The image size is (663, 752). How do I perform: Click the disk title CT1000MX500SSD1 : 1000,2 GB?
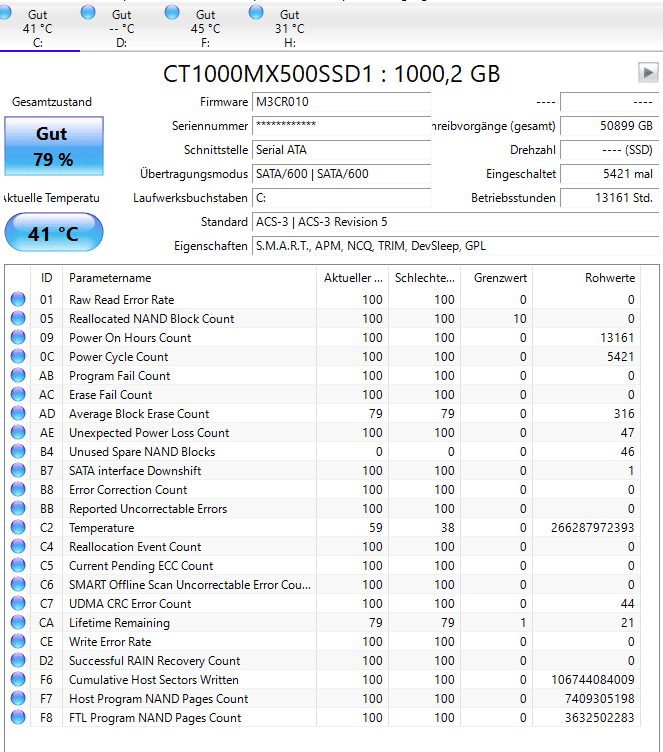tap(332, 74)
